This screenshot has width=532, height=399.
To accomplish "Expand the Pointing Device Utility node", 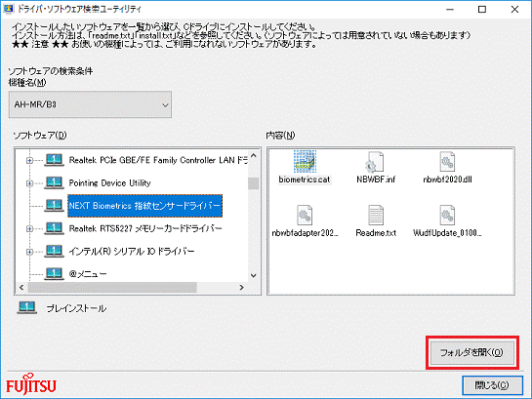I will coord(29,183).
